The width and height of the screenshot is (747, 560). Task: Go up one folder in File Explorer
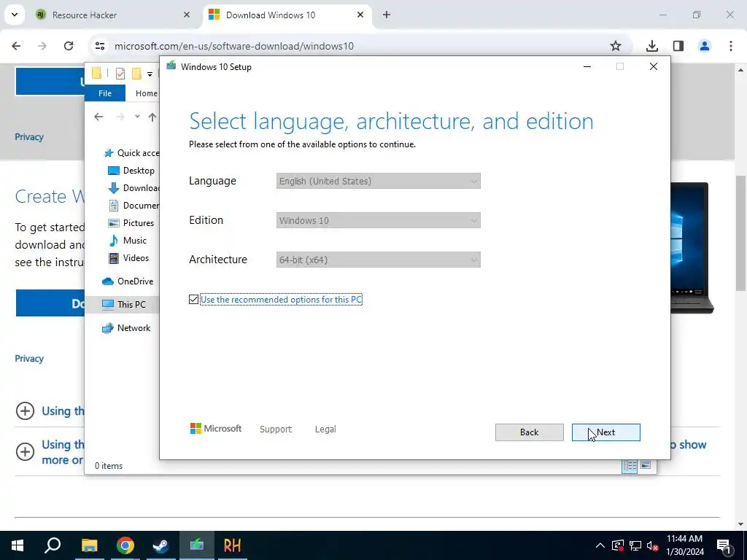[152, 117]
